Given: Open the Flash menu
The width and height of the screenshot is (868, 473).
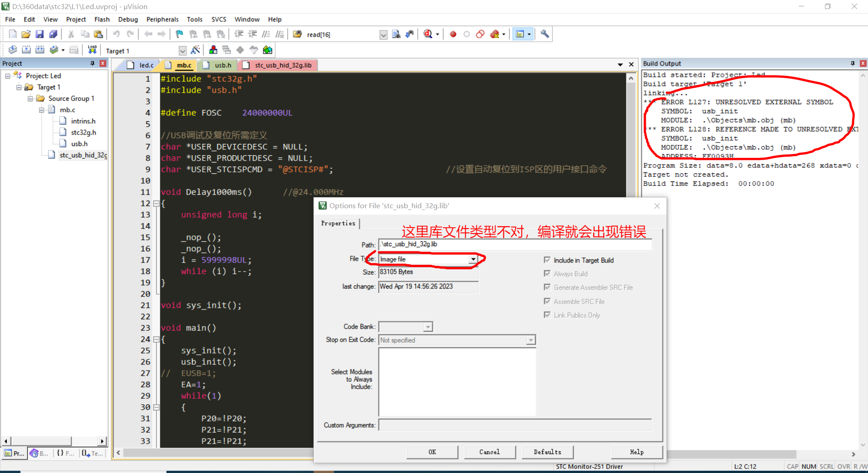Looking at the screenshot, I should click(x=102, y=19).
